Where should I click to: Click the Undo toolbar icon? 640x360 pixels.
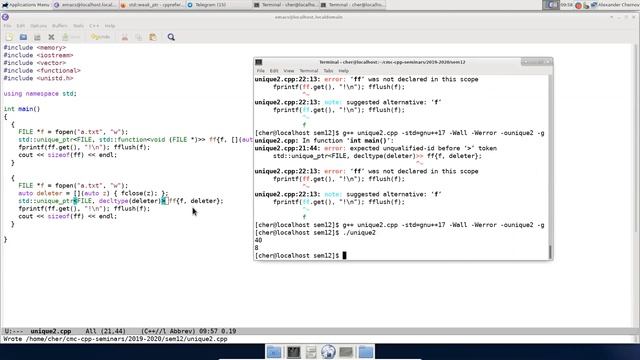tap(100, 37)
